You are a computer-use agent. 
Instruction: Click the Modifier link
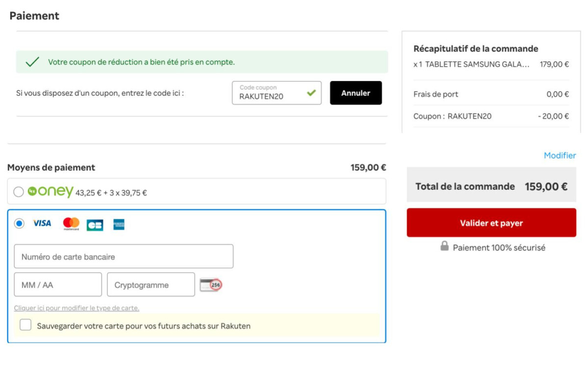pos(560,155)
